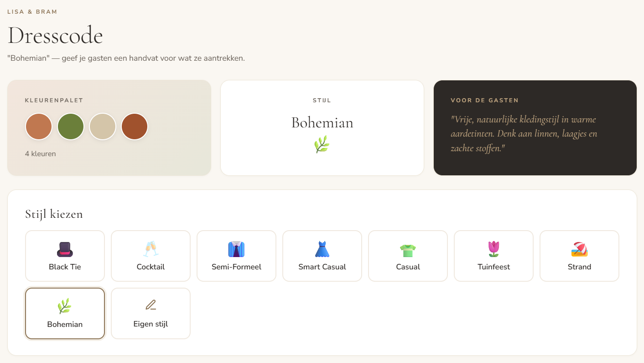Choose the Cocktail champagne glasses icon
644x363 pixels.
(151, 249)
